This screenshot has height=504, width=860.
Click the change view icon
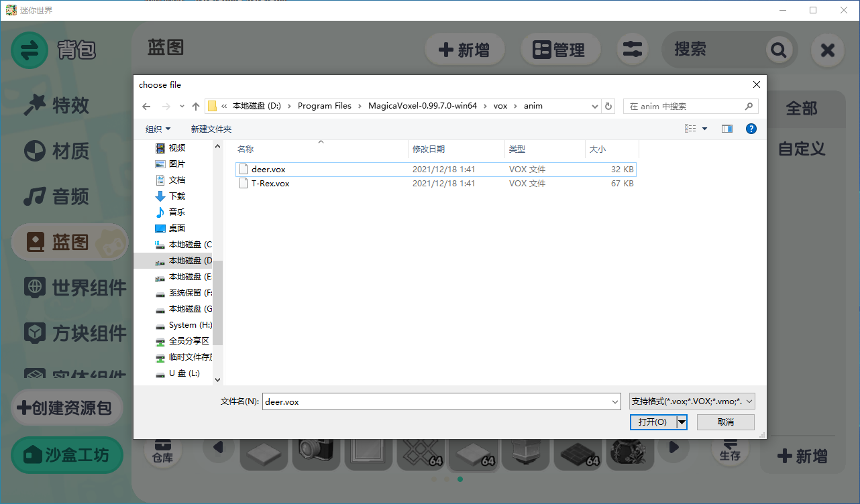pyautogui.click(x=690, y=129)
